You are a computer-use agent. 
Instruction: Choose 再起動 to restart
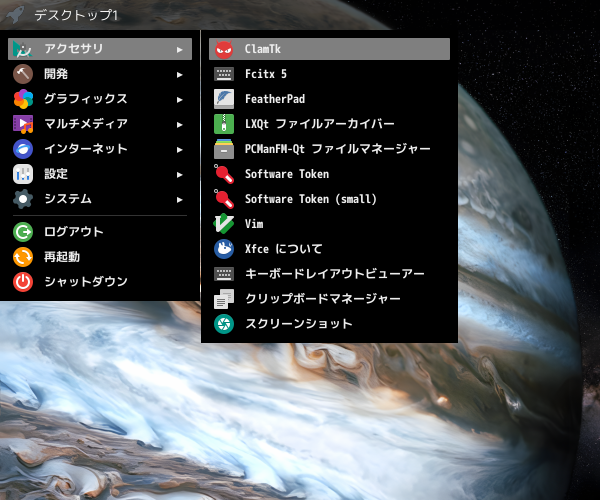100,257
